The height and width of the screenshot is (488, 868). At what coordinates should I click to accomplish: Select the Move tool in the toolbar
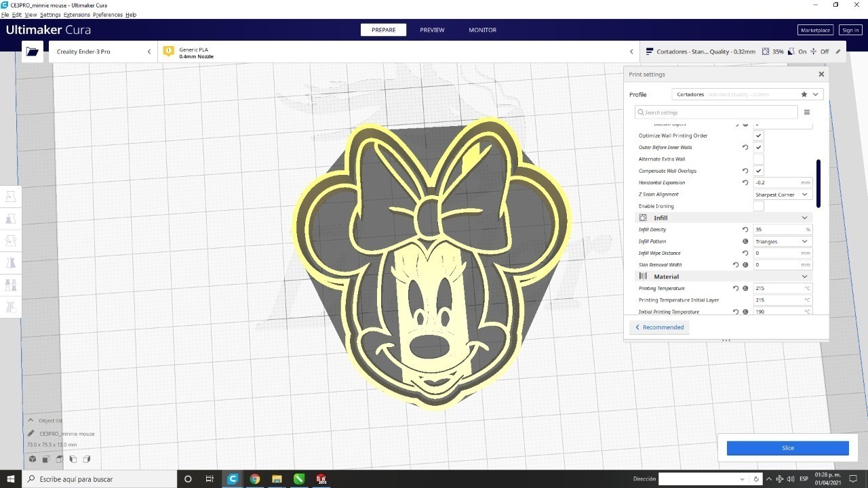[10, 197]
